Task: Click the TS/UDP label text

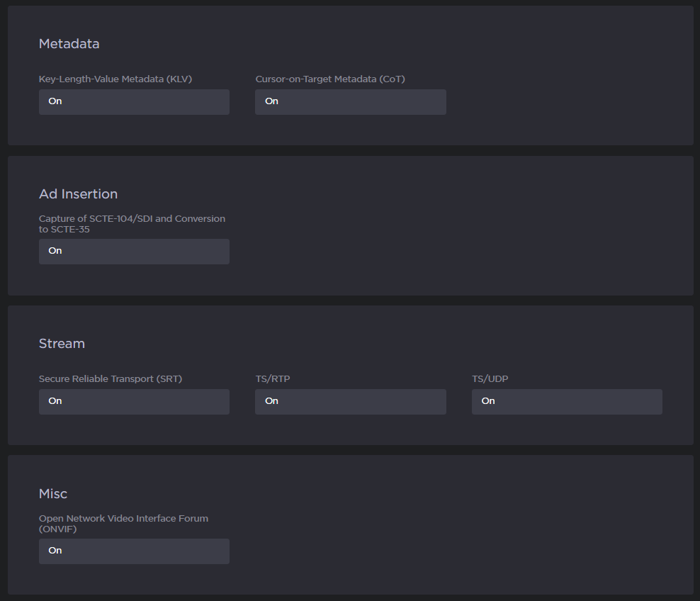Action: pos(490,379)
